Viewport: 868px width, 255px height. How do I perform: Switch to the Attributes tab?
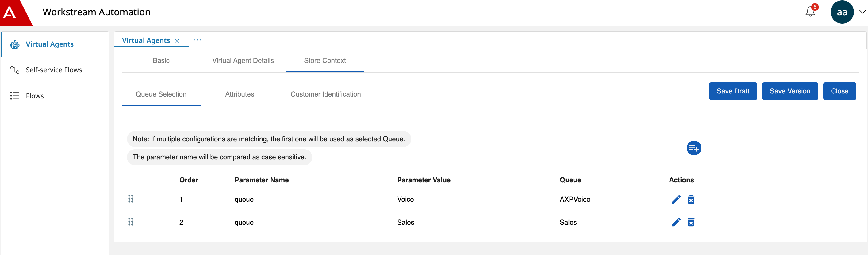(x=240, y=94)
